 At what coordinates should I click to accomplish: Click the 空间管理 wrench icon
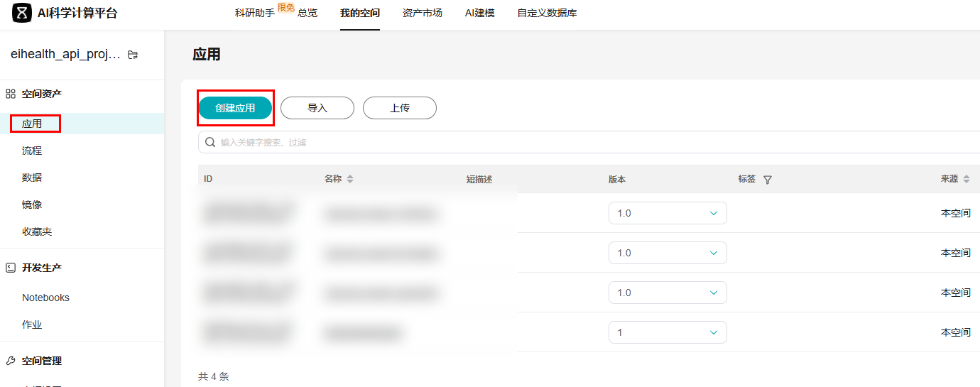11,361
